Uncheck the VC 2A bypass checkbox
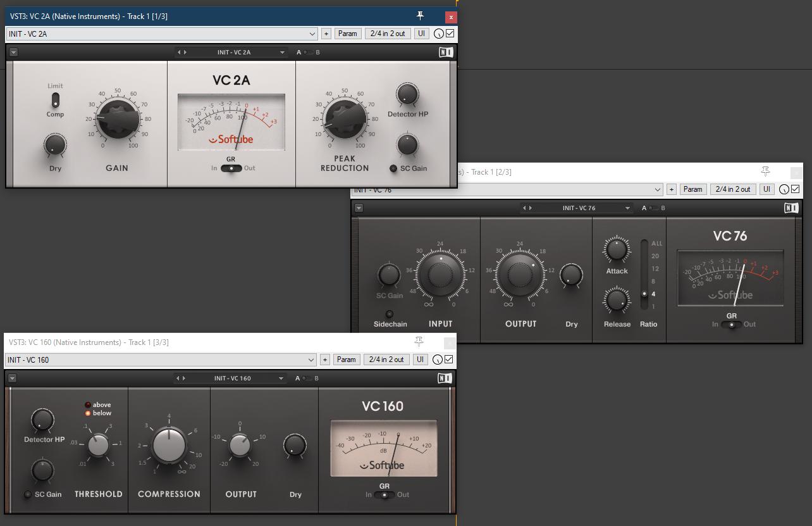 450,34
